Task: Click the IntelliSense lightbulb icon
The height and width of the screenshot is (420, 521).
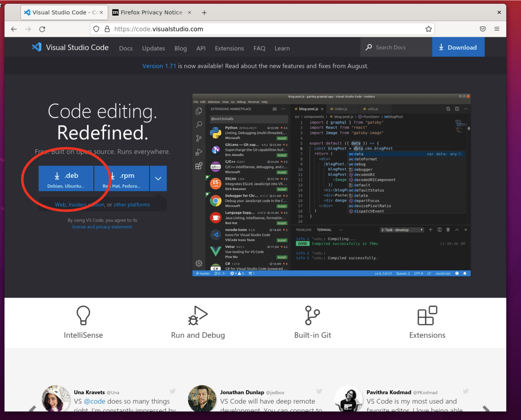Action: point(83,315)
